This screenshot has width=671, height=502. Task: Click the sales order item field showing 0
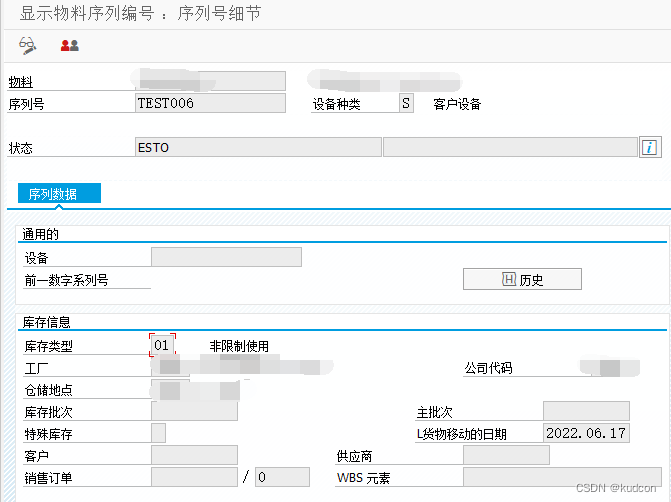(x=282, y=477)
